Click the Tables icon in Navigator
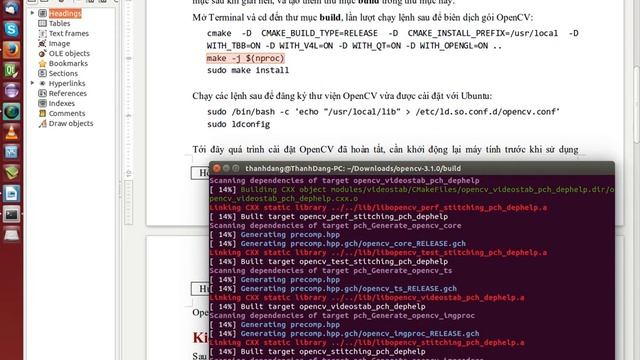The image size is (640, 360). (x=42, y=23)
